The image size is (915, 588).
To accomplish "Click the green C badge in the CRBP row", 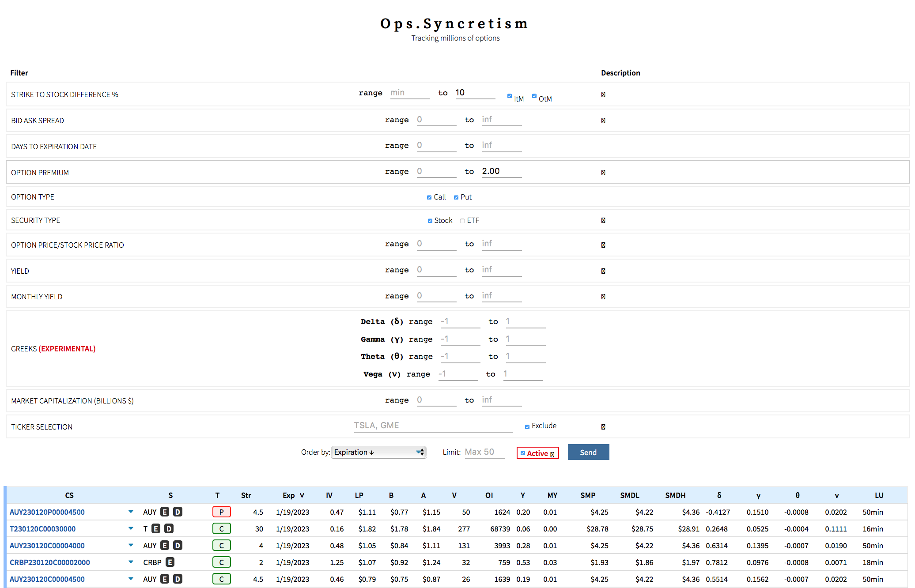I will (x=222, y=562).
